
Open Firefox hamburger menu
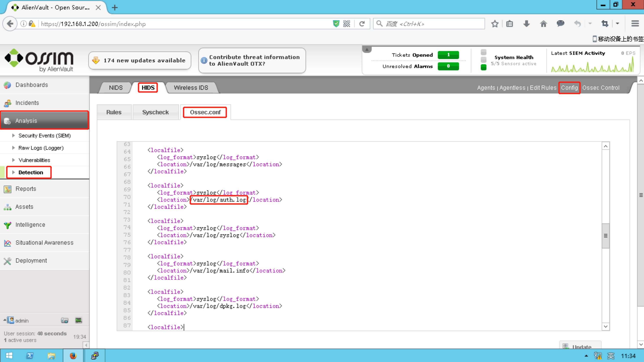pos(635,24)
